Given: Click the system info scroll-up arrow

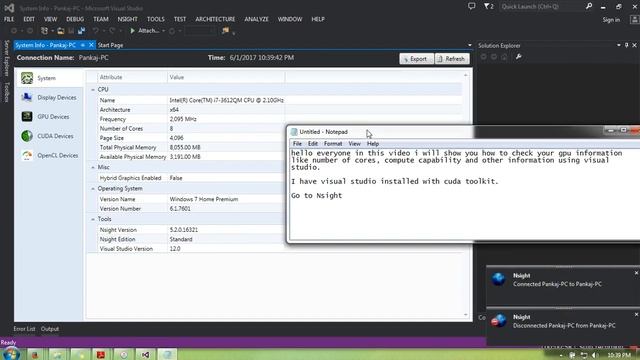Looking at the screenshot, I should click(x=466, y=75).
